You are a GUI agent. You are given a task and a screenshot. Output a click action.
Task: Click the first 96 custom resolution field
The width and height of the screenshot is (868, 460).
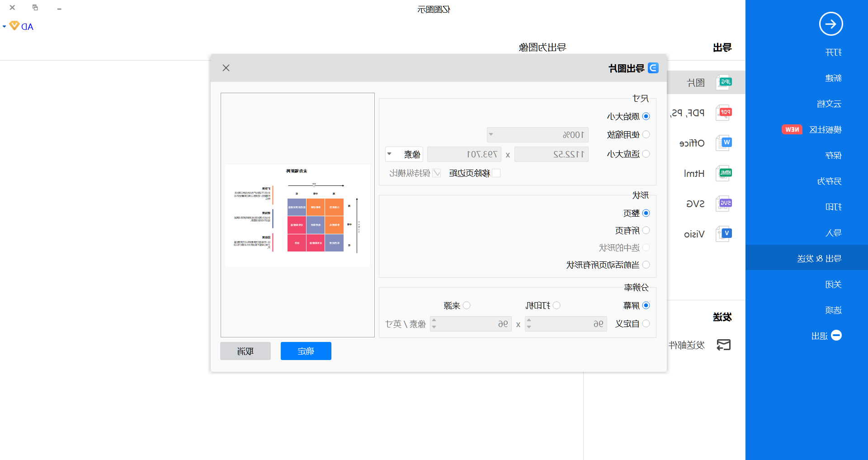coord(566,324)
